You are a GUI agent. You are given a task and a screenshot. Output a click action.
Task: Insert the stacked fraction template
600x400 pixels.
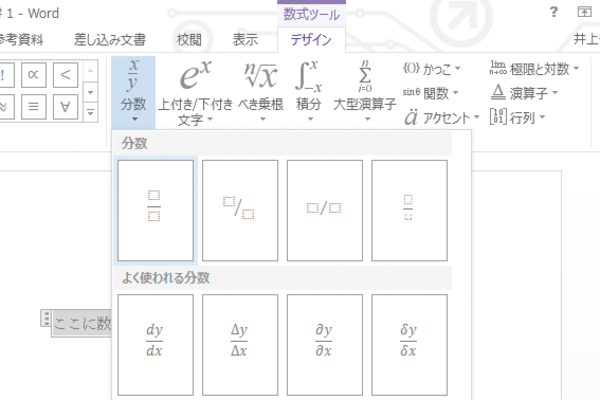pyautogui.click(x=155, y=211)
